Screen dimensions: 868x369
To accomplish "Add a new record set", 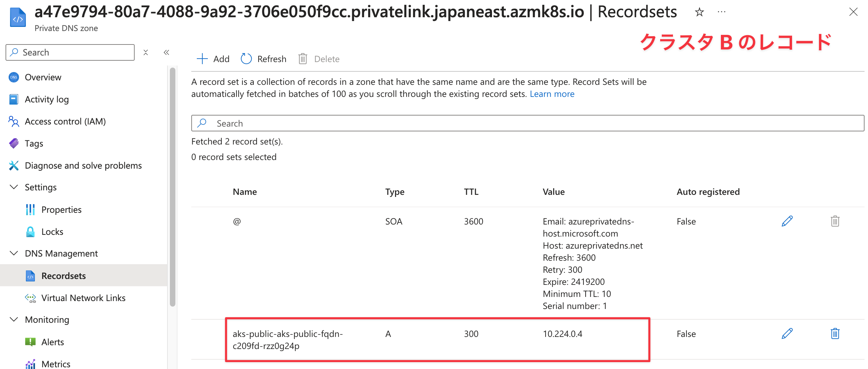I will click(213, 59).
